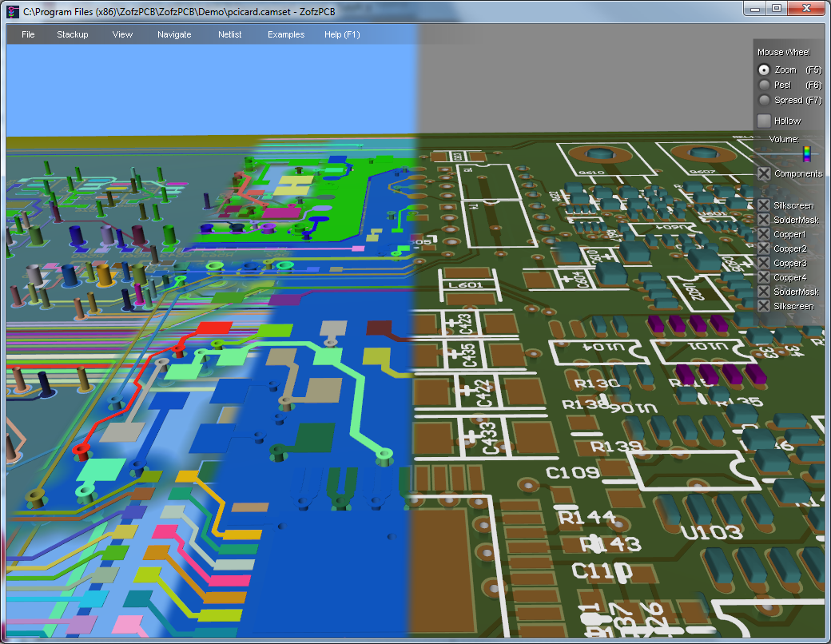Select the Spread mouse wheel mode
Image resolution: width=831 pixels, height=644 pixels.
tap(764, 100)
